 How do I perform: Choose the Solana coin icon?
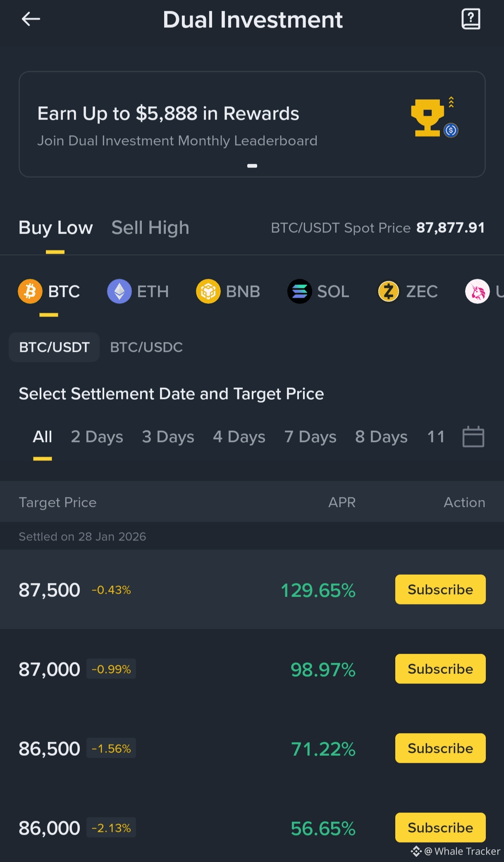click(x=299, y=291)
